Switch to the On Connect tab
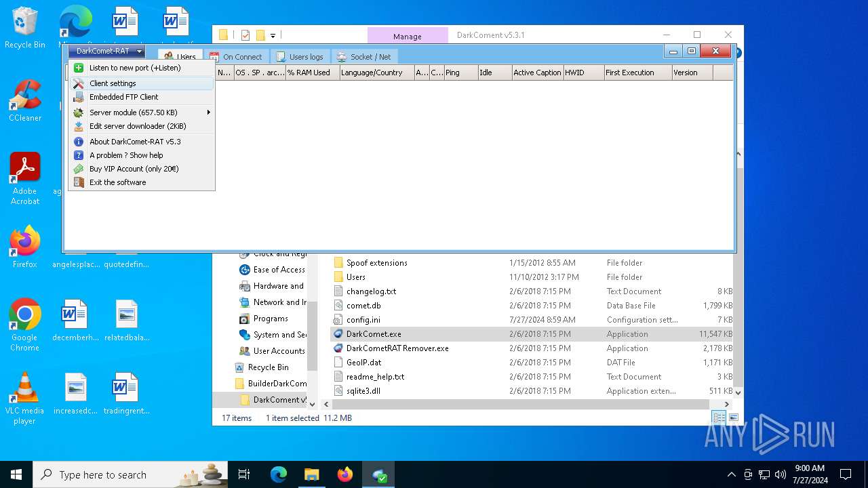Viewport: 868px width, 488px height. point(236,57)
